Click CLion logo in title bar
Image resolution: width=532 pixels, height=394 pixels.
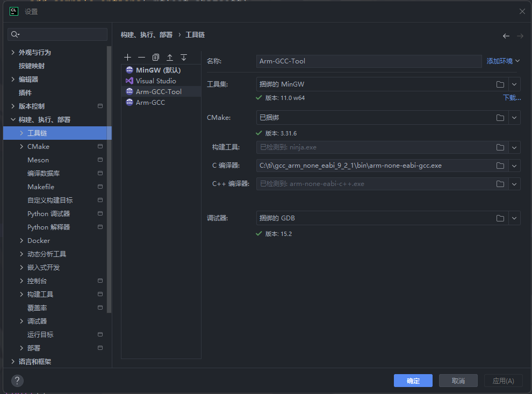point(14,11)
